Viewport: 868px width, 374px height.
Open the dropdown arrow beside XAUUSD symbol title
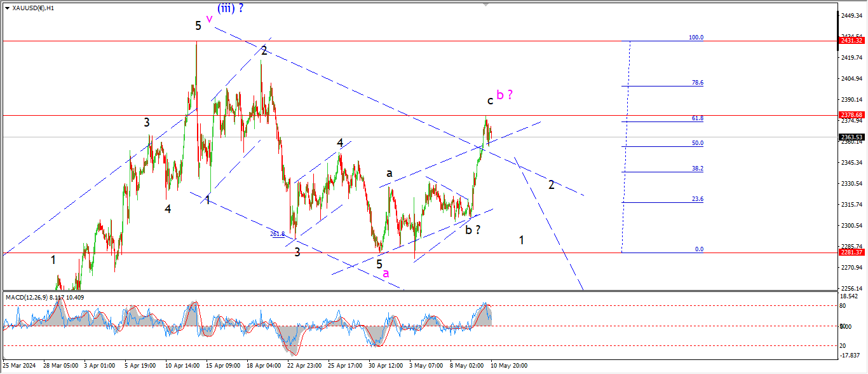(x=7, y=8)
